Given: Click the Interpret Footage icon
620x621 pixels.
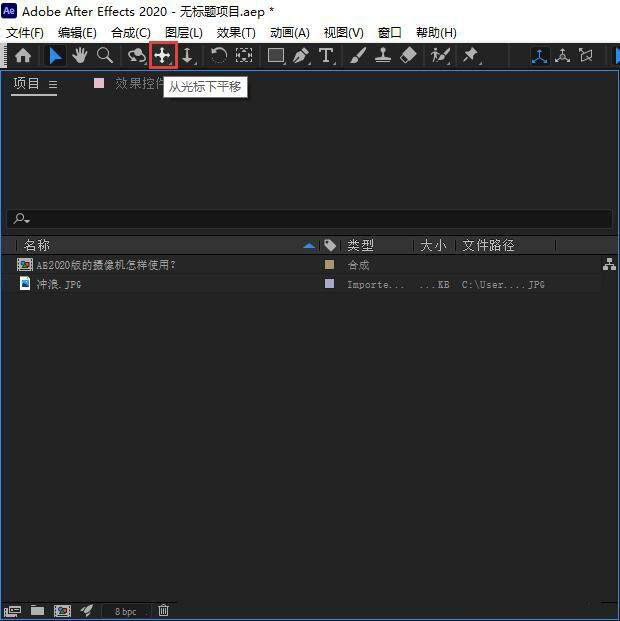Looking at the screenshot, I should [x=12, y=611].
